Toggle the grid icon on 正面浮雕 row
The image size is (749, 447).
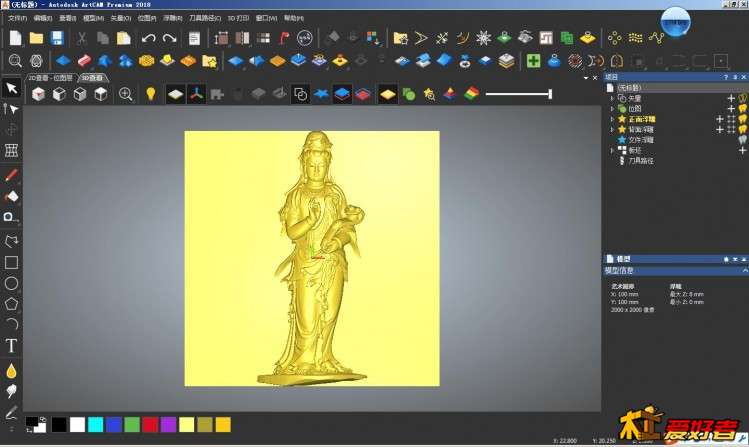coord(731,119)
